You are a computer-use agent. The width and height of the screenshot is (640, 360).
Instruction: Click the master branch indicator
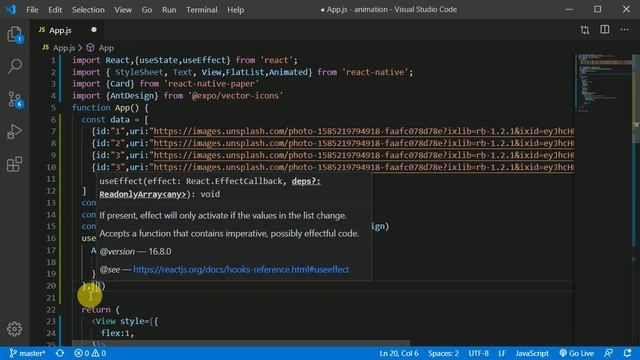click(27, 353)
